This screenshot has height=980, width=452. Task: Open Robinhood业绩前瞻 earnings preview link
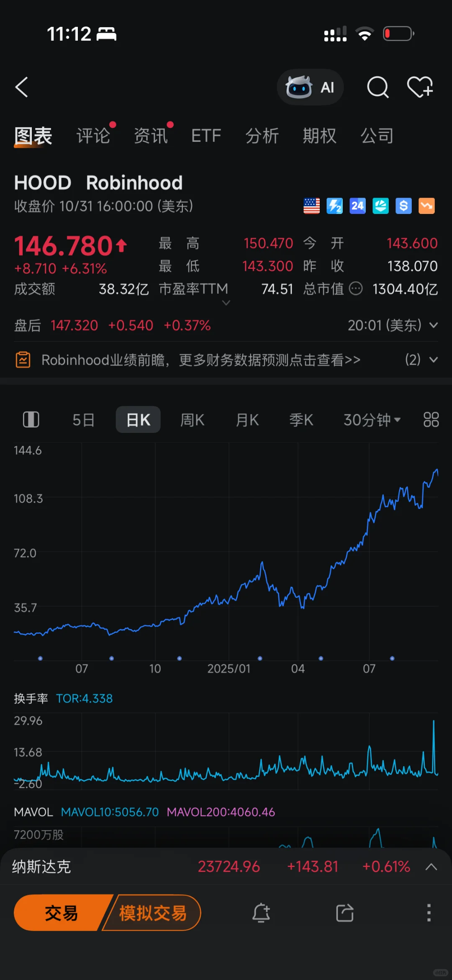click(x=201, y=360)
